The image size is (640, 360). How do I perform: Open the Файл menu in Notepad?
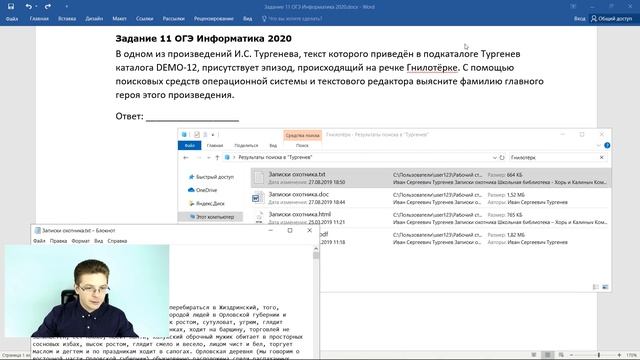coord(39,241)
